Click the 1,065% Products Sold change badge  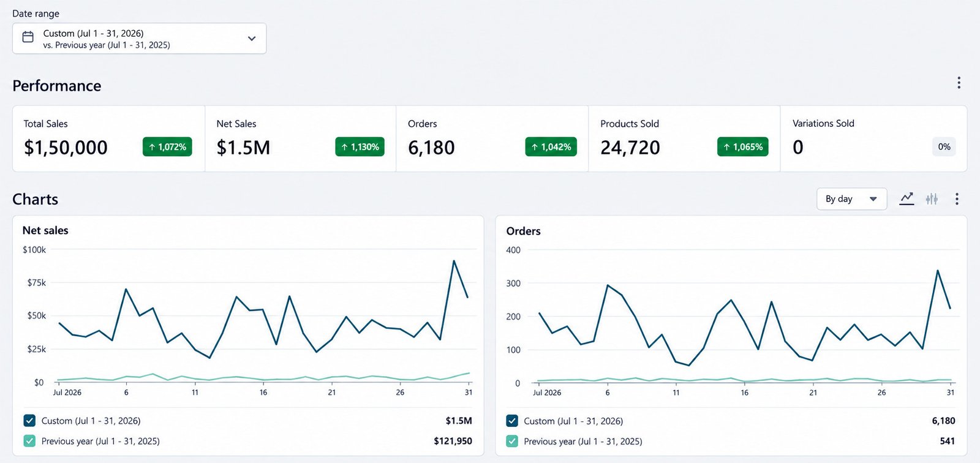(x=743, y=147)
